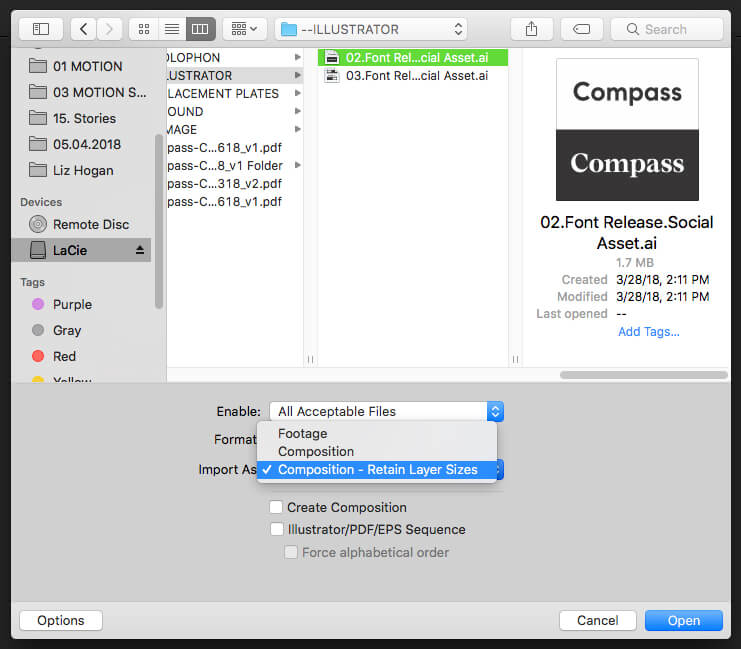Click the Add Tags link

click(648, 331)
